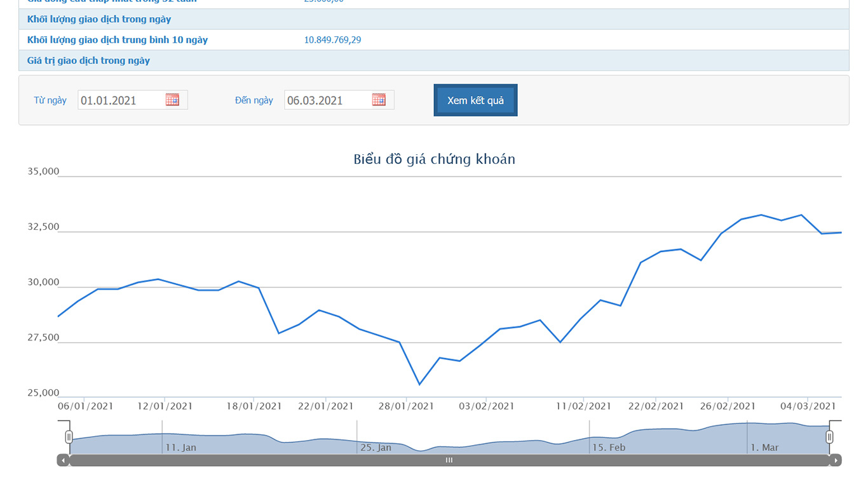Viewport: 868px width, 487px height.
Task: Select the Giá trị giao dịch trong ngày row
Action: click(88, 61)
